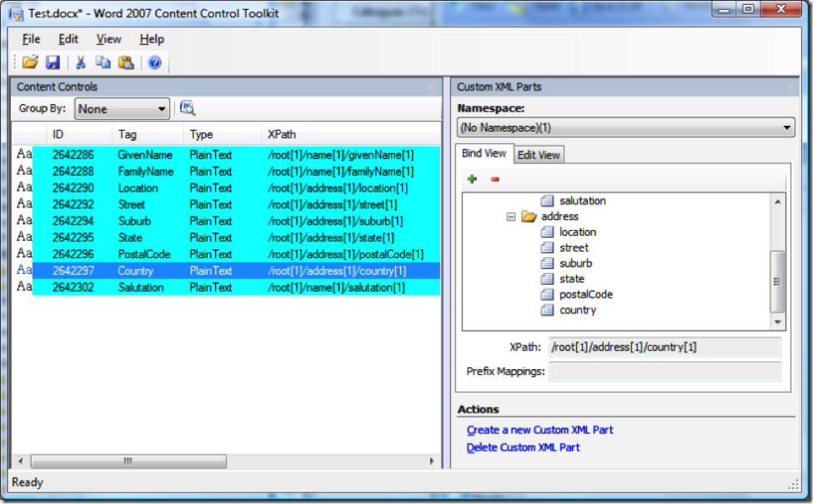Screen dimensions: 813x504
Task: Click the Prefix Mappings text field
Action: coord(664,372)
